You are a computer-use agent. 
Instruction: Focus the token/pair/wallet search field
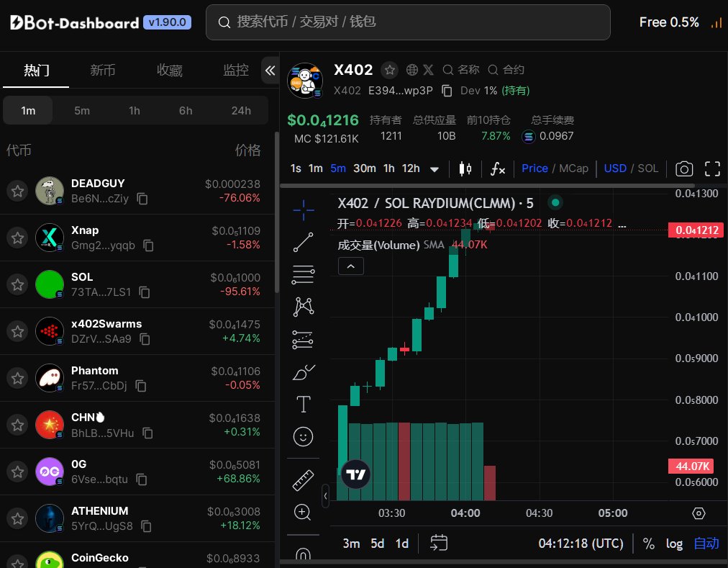[x=408, y=22]
